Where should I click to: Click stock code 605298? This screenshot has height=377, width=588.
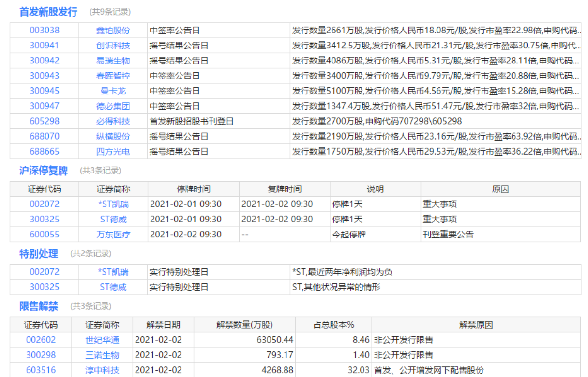coord(45,121)
